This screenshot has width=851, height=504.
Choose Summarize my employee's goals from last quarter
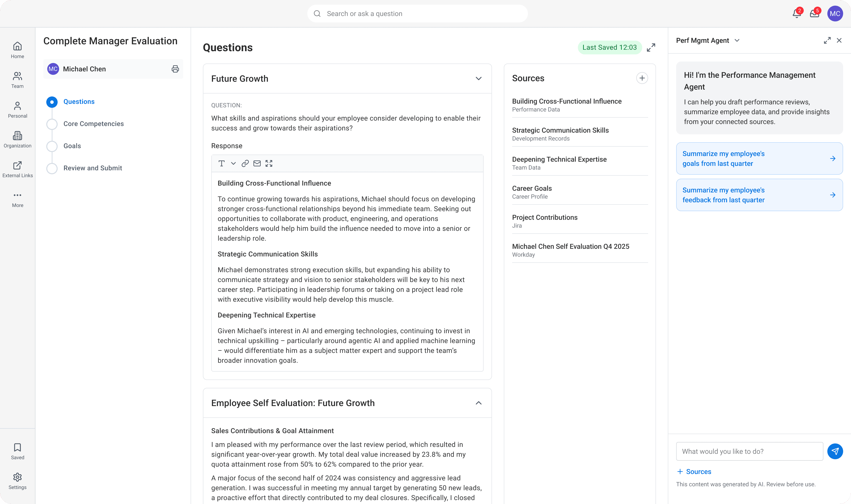tap(759, 158)
